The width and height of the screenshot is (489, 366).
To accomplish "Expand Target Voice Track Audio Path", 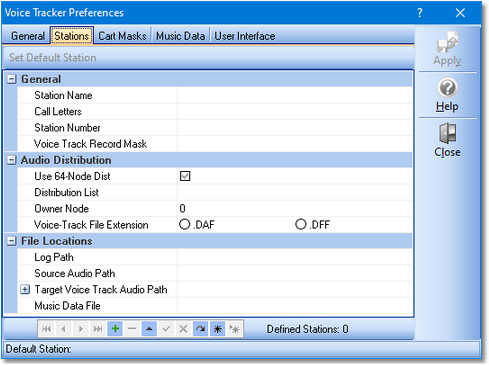I will 25,289.
